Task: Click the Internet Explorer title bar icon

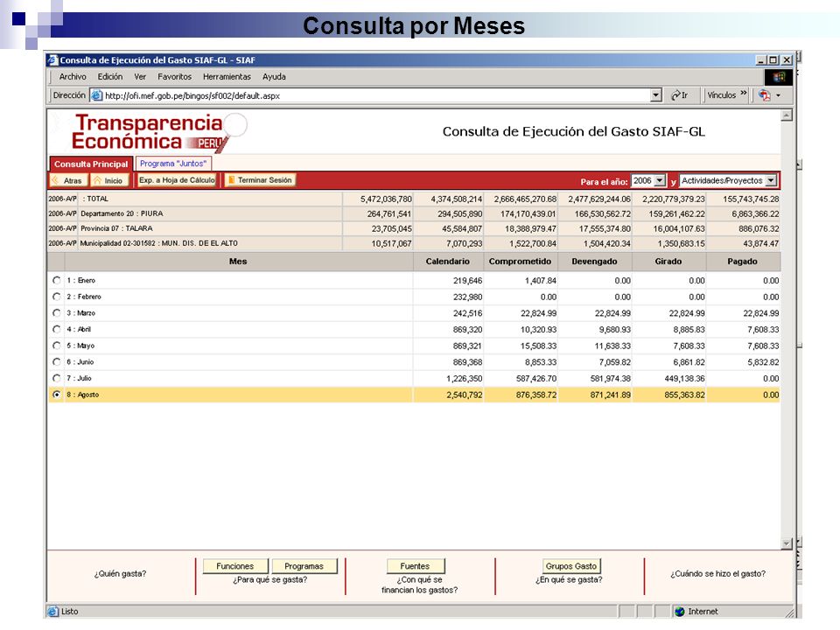Action: (52, 60)
